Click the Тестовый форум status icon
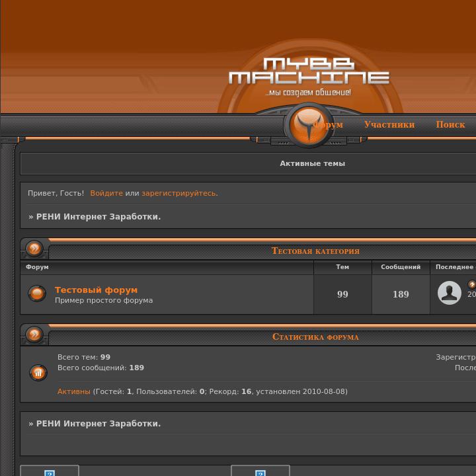Screen dimensions: 476x476 [37, 294]
